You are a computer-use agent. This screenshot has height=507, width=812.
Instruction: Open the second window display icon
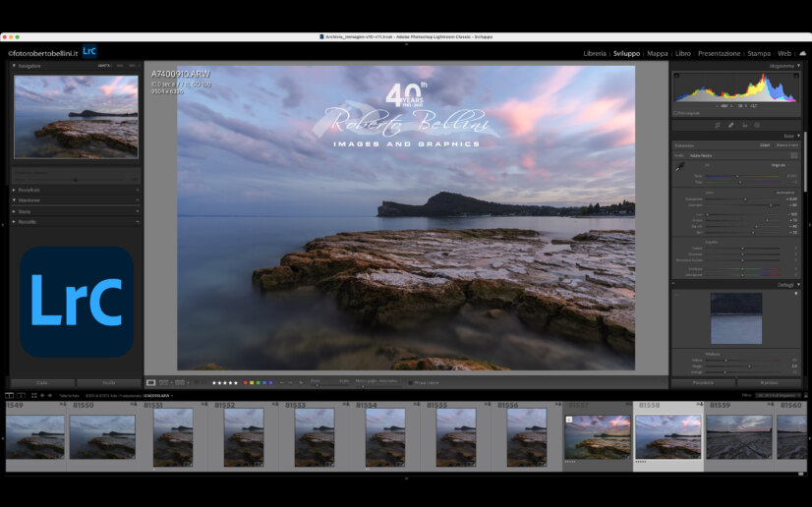(22, 396)
